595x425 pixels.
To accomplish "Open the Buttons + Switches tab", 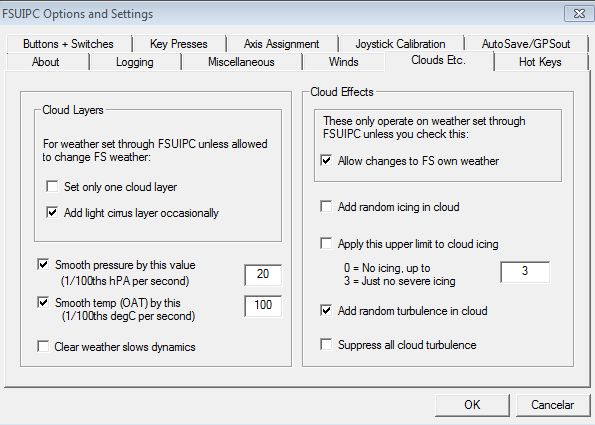I will 68,44.
